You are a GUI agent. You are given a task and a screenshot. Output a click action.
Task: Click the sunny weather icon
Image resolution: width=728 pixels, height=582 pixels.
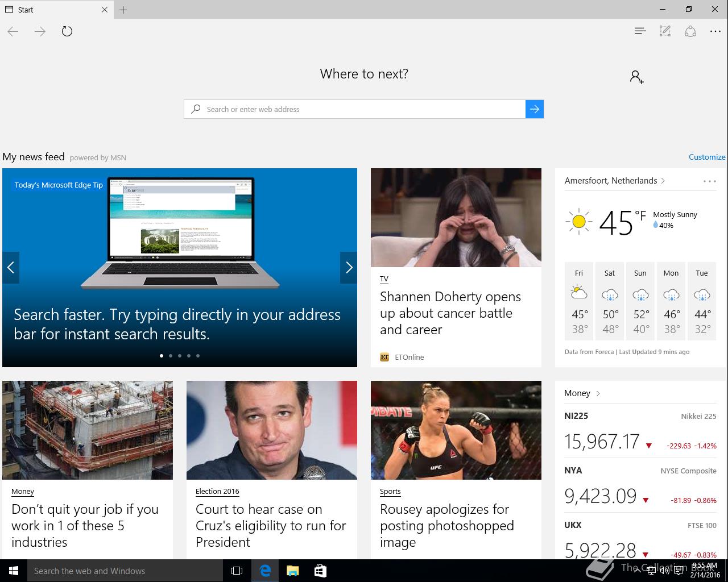coord(579,222)
